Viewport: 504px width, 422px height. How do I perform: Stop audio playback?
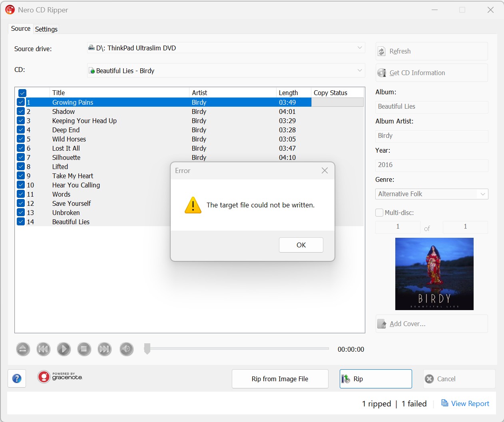(84, 349)
